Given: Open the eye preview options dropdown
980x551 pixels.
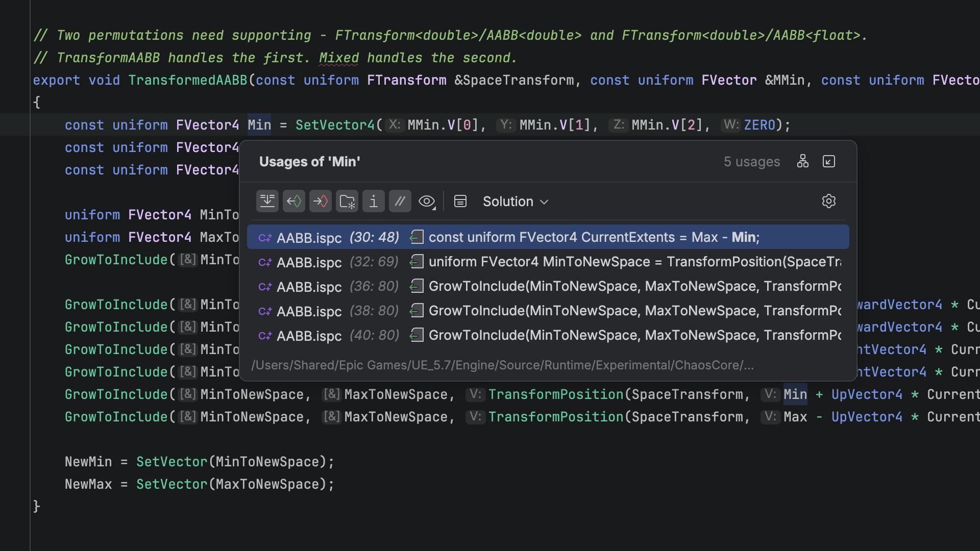Looking at the screenshot, I should tap(427, 202).
